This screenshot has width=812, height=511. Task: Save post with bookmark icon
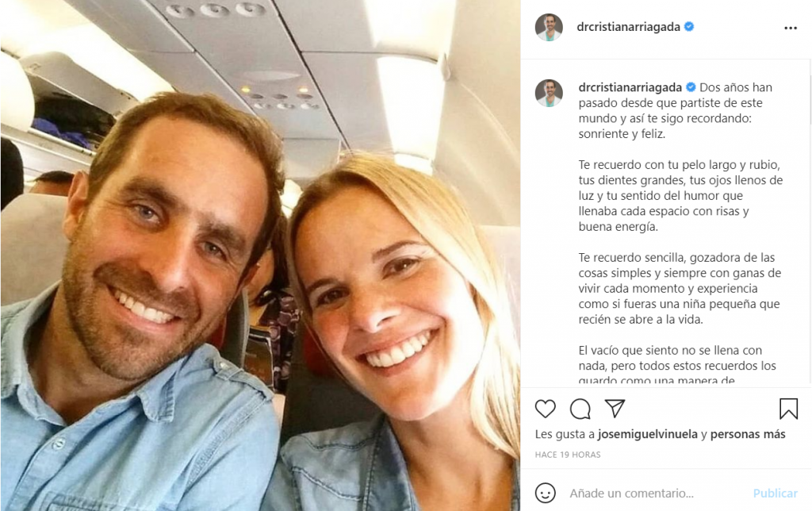[789, 409]
